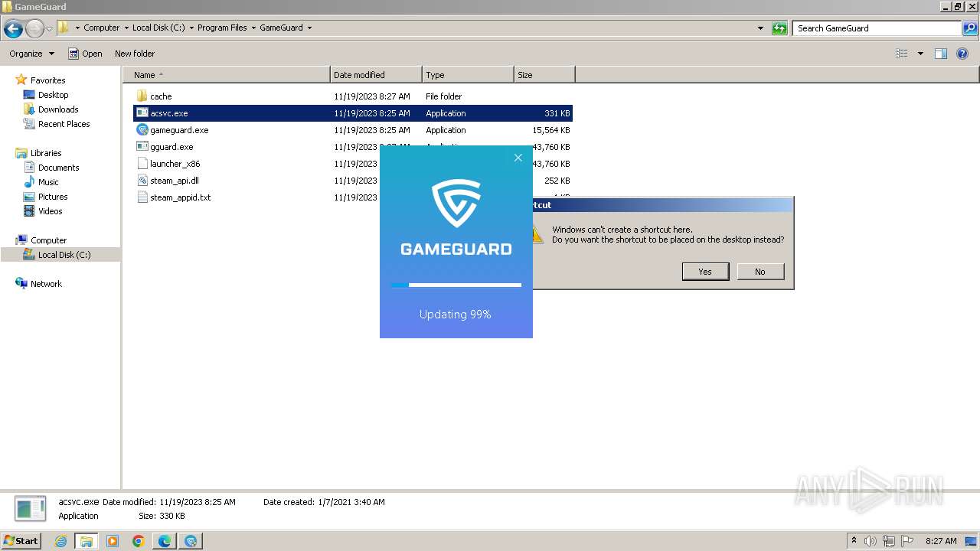Image resolution: width=980 pixels, height=551 pixels.
Task: Expand Libraries in the navigation pane
Action: [46, 153]
